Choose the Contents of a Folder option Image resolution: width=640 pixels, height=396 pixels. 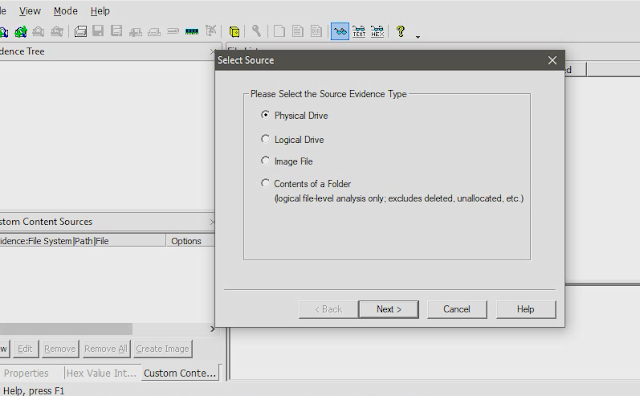click(265, 183)
